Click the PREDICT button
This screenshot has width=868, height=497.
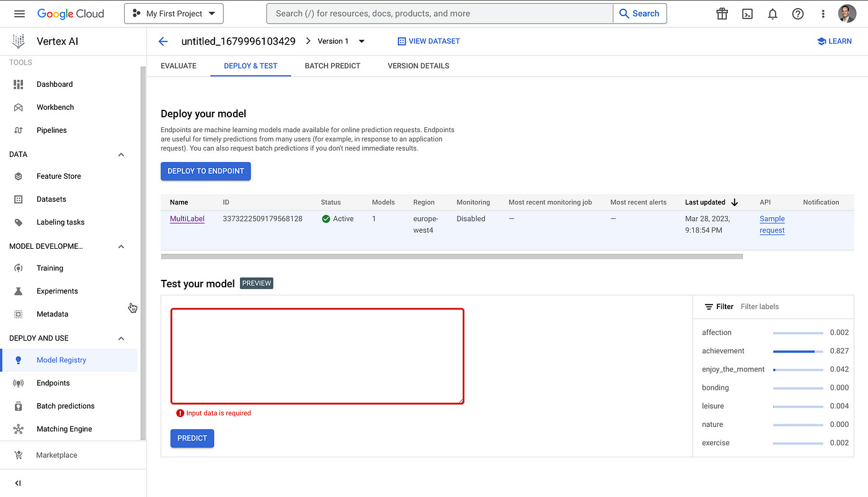click(192, 438)
